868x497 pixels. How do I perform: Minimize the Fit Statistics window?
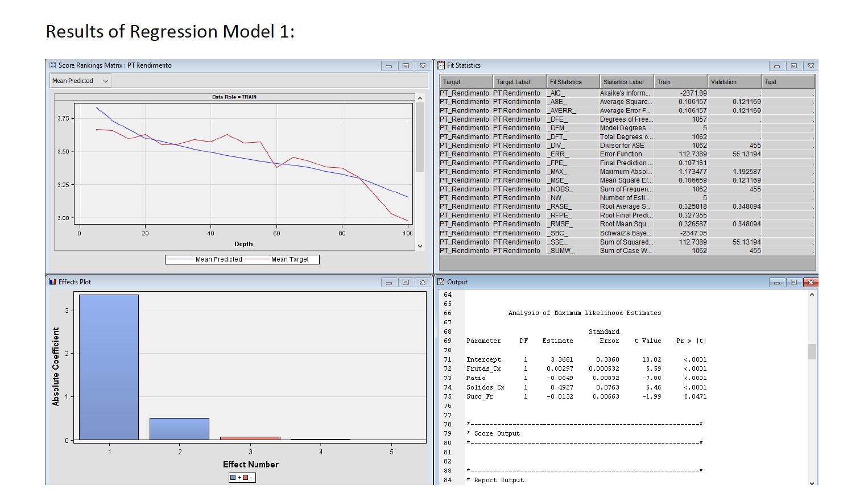[776, 65]
